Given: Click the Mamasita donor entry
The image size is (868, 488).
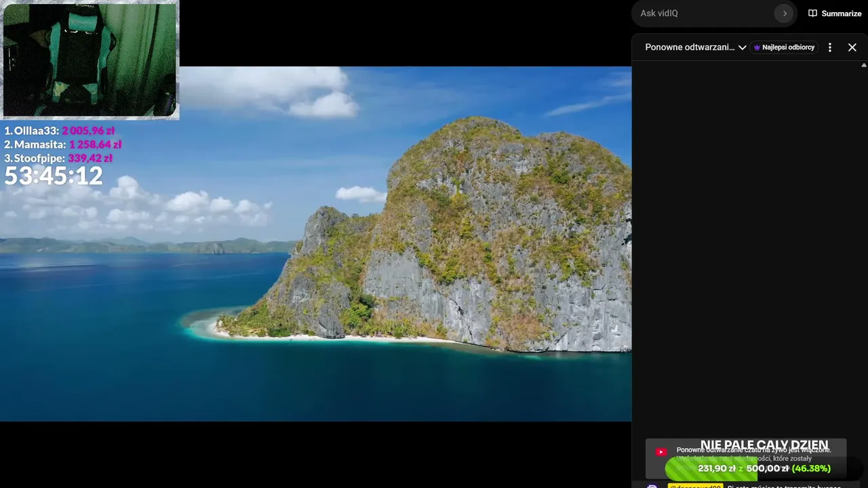Looking at the screenshot, I should pos(63,144).
